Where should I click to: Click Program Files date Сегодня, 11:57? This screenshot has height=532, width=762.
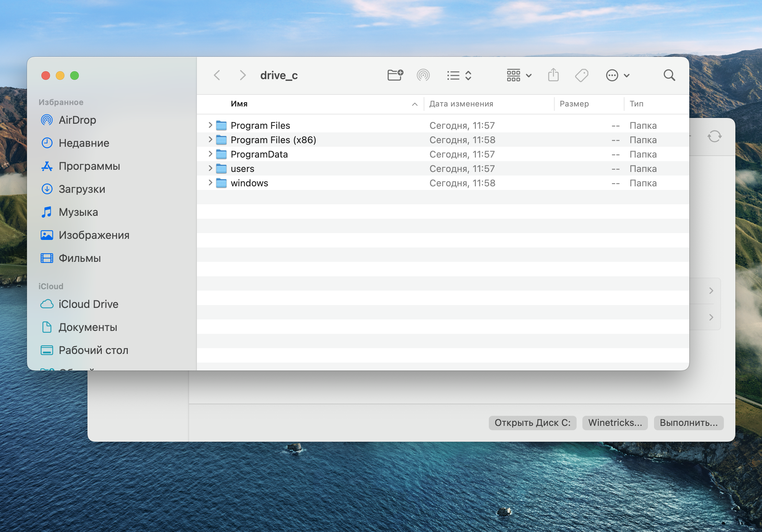[x=462, y=126]
